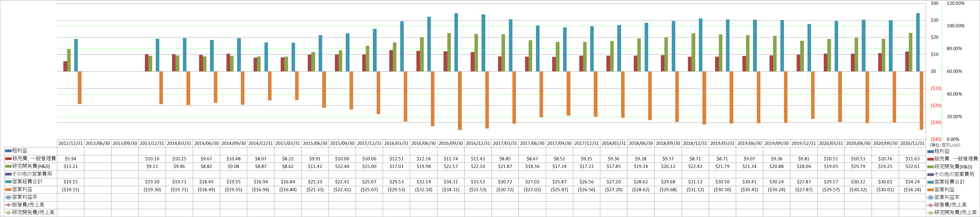980x217 pixels.
Task: Click the $22.57 R&D cell for 2016/09/30
Action: [451, 166]
